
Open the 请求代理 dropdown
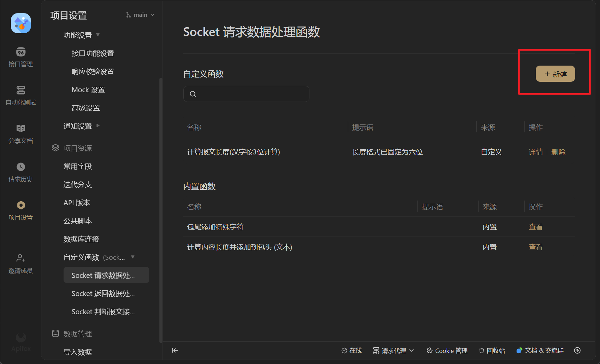pyautogui.click(x=393, y=351)
